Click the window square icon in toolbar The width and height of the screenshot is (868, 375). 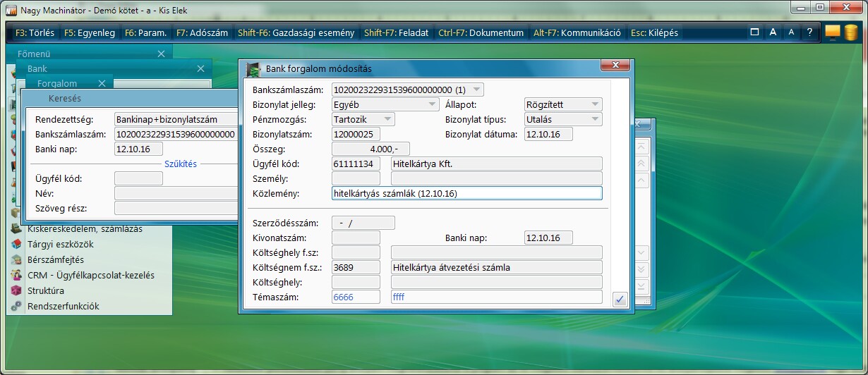754,32
